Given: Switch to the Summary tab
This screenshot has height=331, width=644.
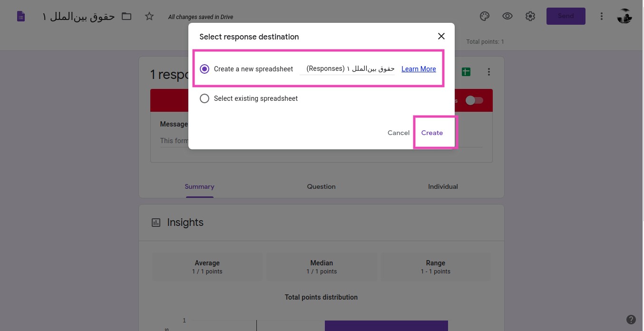Looking at the screenshot, I should pos(199,186).
